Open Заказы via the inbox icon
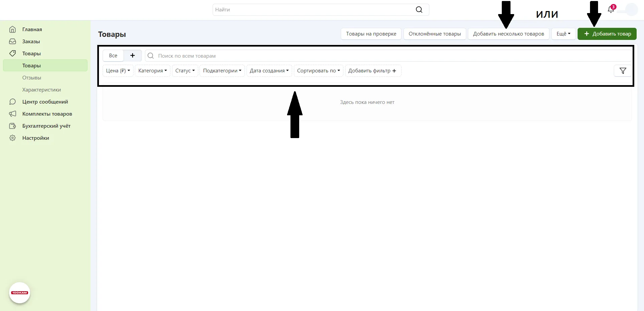The width and height of the screenshot is (644, 311). coord(12,42)
